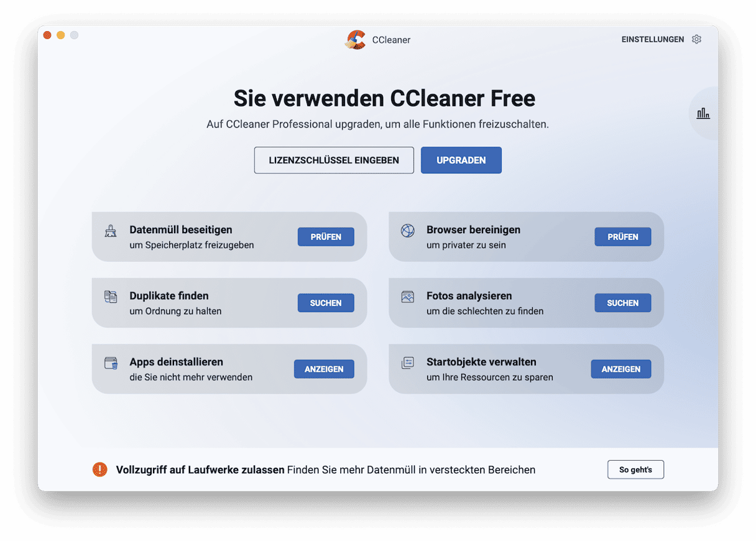756x541 pixels.
Task: Click the orange warning exclamation icon
Action: (x=99, y=469)
